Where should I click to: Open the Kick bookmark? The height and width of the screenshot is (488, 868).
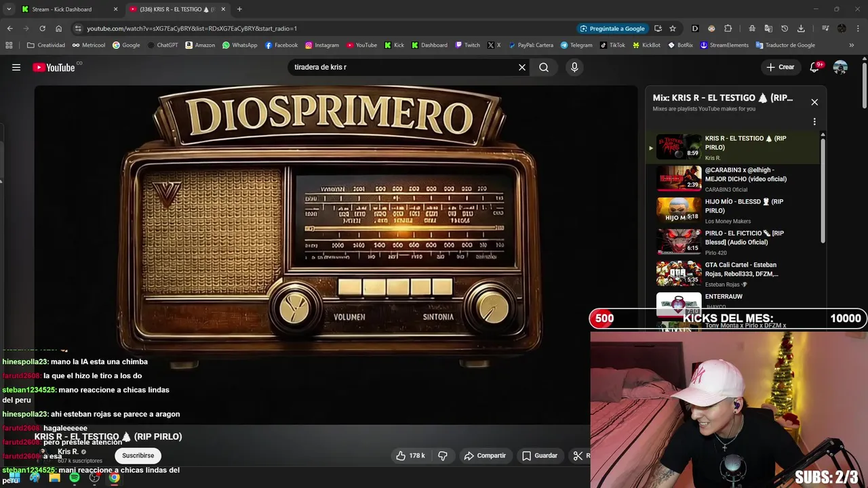(x=394, y=45)
